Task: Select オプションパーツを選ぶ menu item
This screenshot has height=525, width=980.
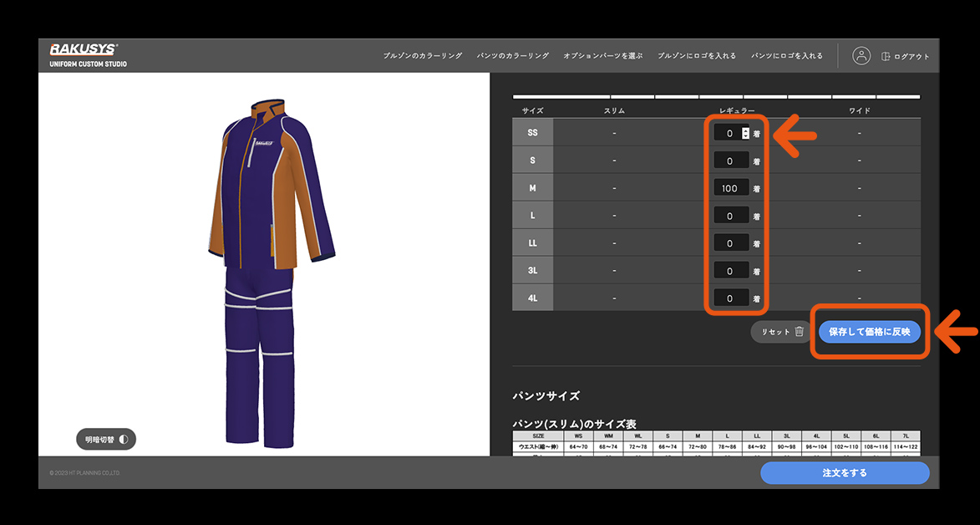Action: pyautogui.click(x=602, y=56)
